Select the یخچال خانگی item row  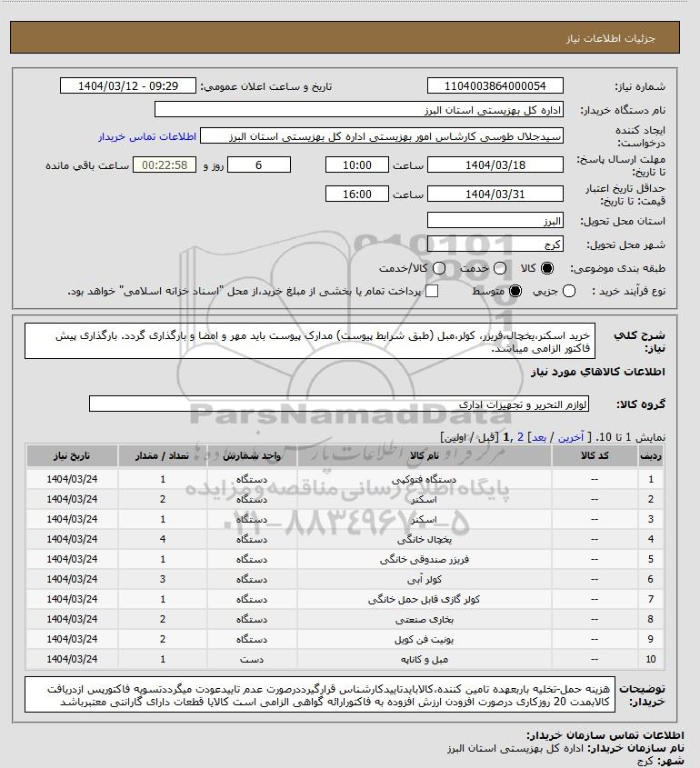tap(345, 540)
